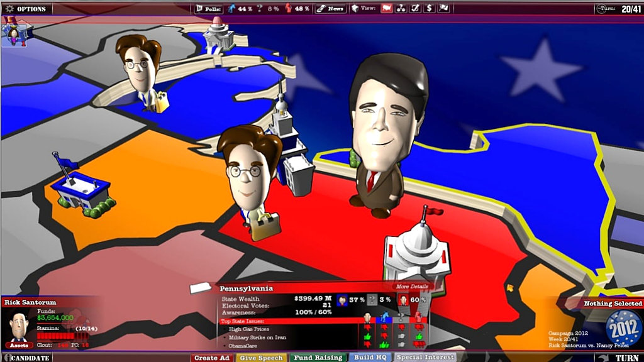Open the Special Interest tab
Screen dimensions: 644x362
tap(425, 358)
